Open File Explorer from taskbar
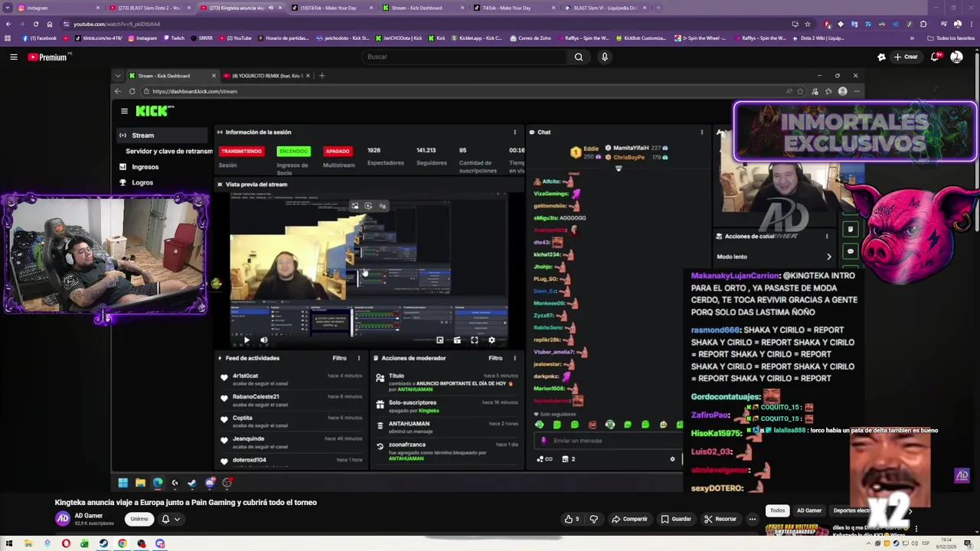 click(28, 544)
